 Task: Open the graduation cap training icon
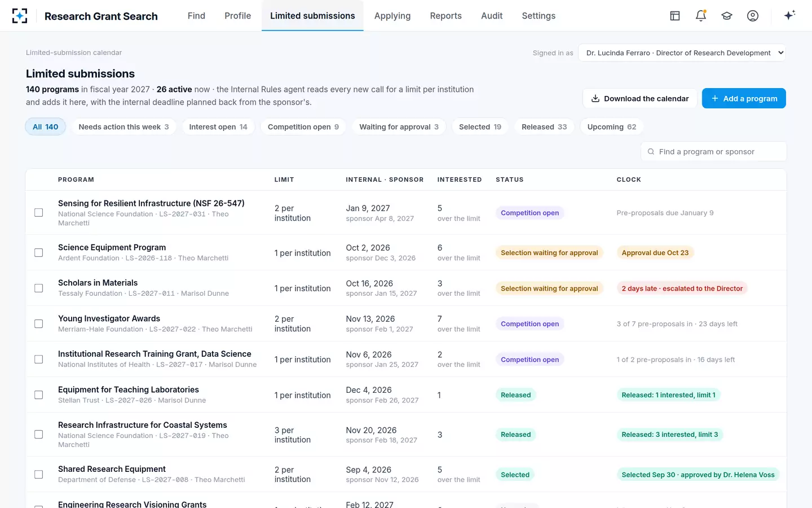[727, 16]
